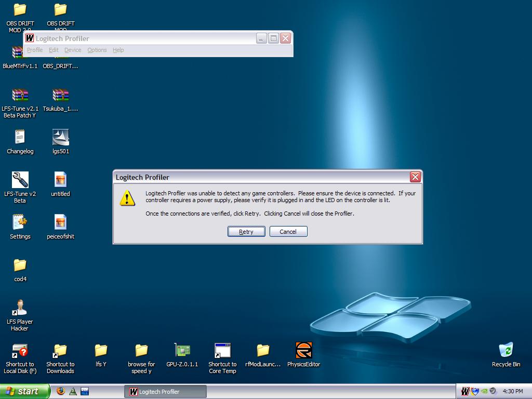532x399 pixels.
Task: Close the Logitech Profiler main window
Action: coord(286,38)
